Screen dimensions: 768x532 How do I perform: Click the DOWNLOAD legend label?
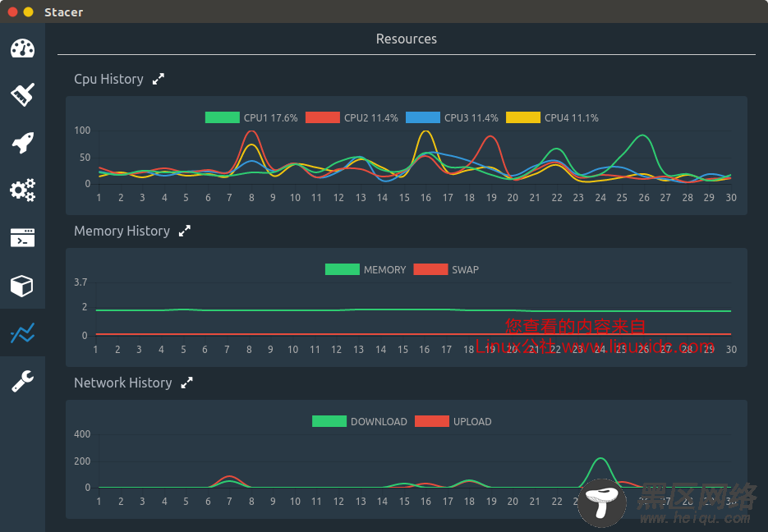coord(379,421)
